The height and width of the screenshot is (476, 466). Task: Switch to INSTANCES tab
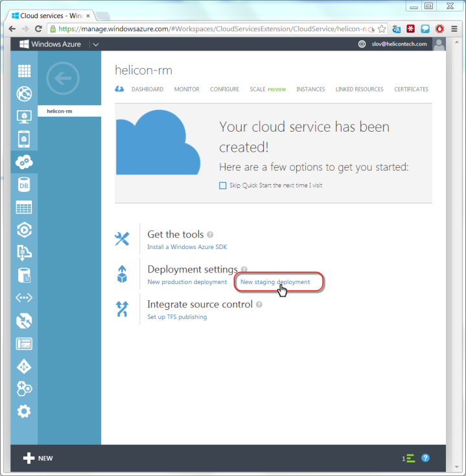[x=310, y=89]
